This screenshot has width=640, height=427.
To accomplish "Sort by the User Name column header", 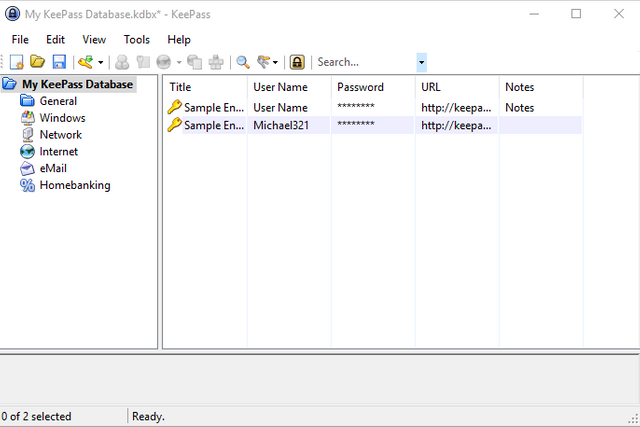I will click(289, 87).
